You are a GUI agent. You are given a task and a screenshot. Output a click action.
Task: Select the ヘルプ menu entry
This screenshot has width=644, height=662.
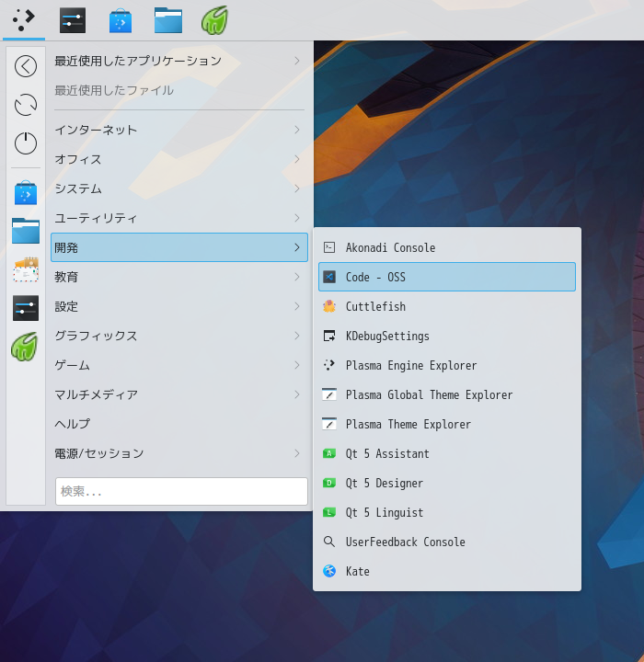[x=179, y=424]
